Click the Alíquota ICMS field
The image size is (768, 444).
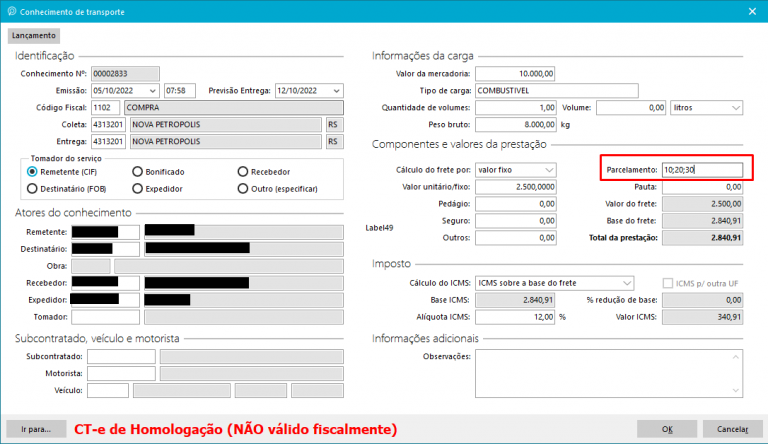point(515,317)
